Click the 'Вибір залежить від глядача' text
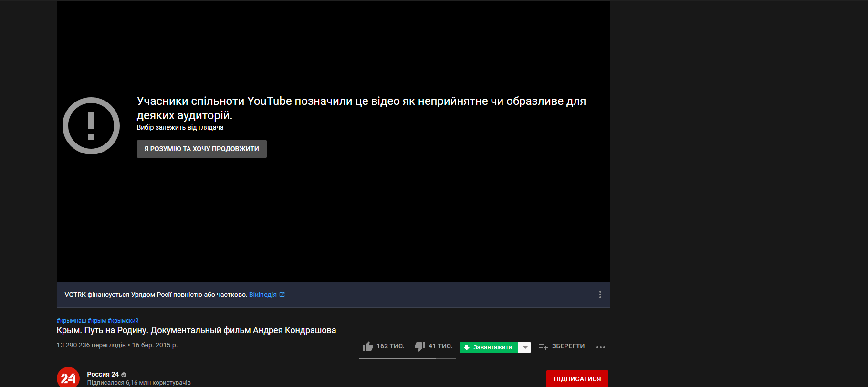The height and width of the screenshot is (387, 868). point(180,127)
